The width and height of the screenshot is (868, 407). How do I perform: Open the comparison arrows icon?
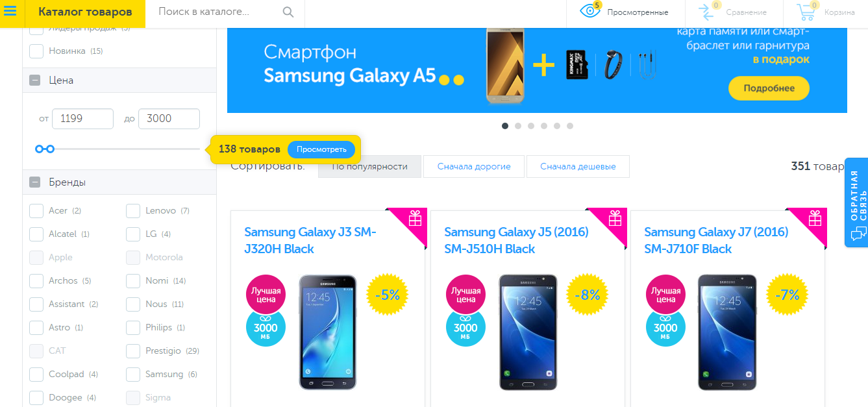tap(706, 12)
